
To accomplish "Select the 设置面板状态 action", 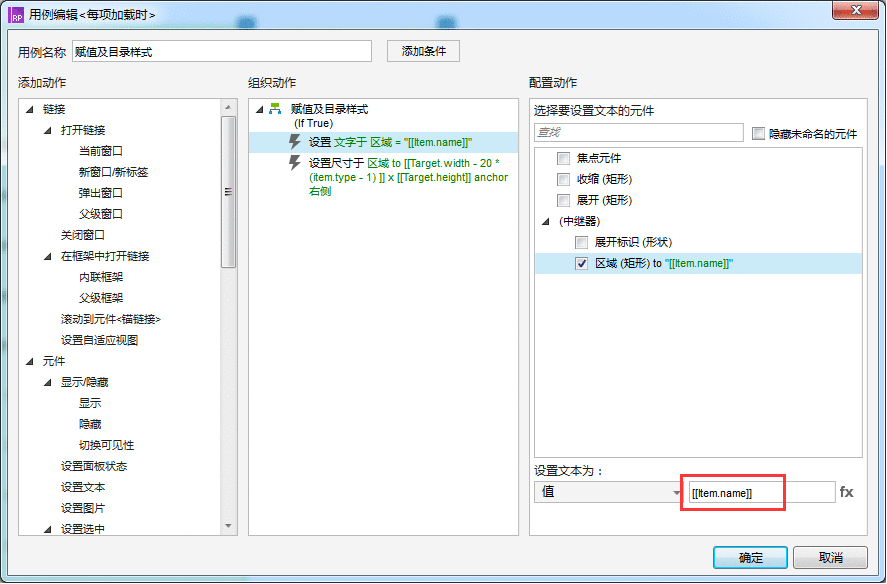I will 94,466.
